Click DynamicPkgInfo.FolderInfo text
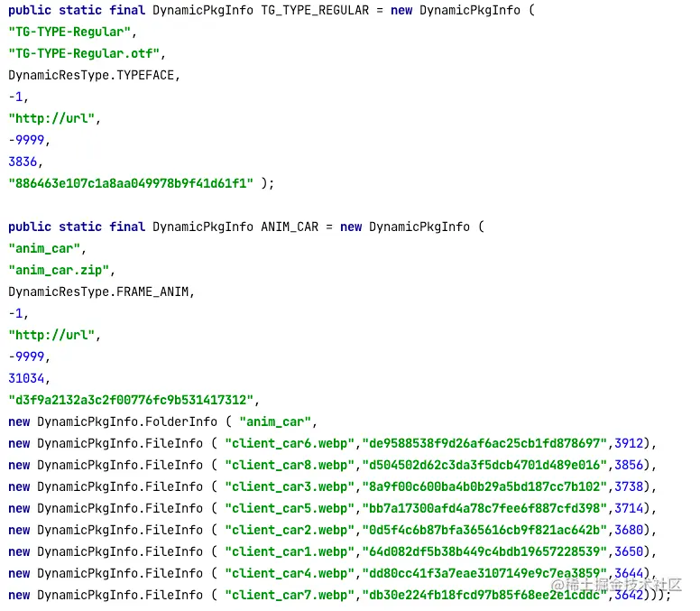The image size is (700, 611). [x=127, y=421]
